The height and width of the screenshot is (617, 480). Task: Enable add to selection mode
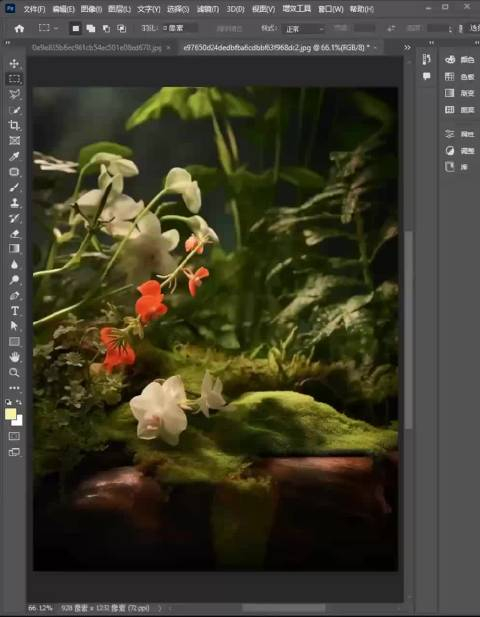[x=91, y=28]
